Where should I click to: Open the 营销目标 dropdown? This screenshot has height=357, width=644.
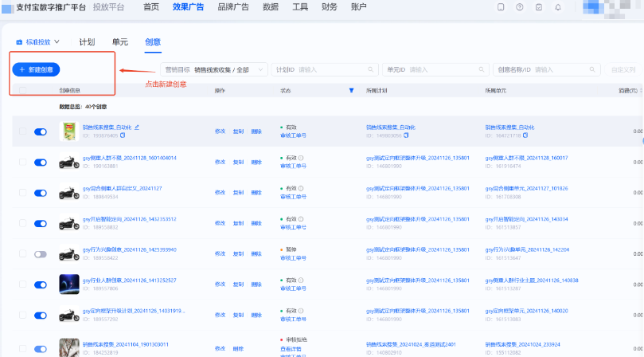coord(214,69)
